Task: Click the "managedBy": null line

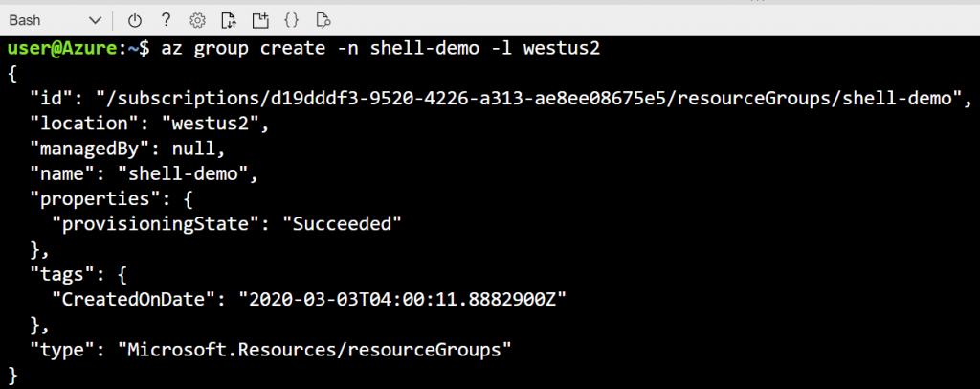Action: coord(127,149)
